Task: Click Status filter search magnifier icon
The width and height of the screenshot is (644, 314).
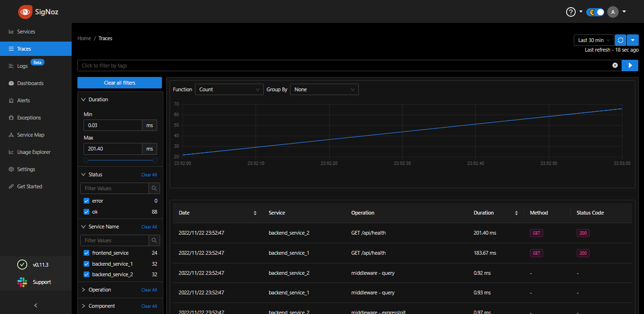Action: 154,188
